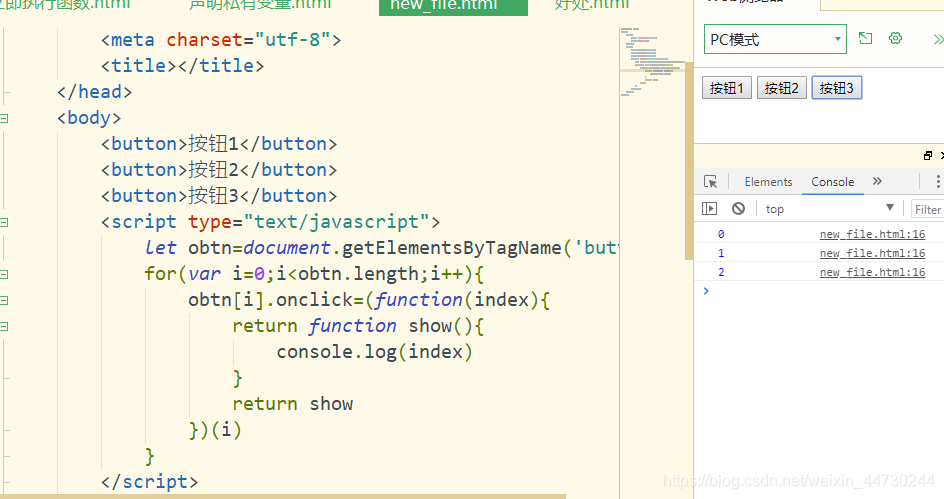Viewport: 944px width, 499px height.
Task: Open the top JavaScript context dropdown
Action: tap(830, 209)
